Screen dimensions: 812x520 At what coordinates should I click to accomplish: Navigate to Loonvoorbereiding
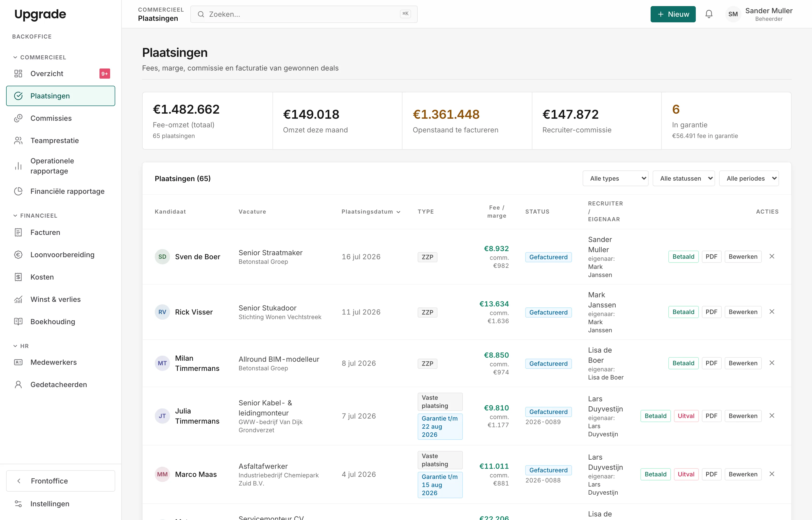pyautogui.click(x=60, y=255)
